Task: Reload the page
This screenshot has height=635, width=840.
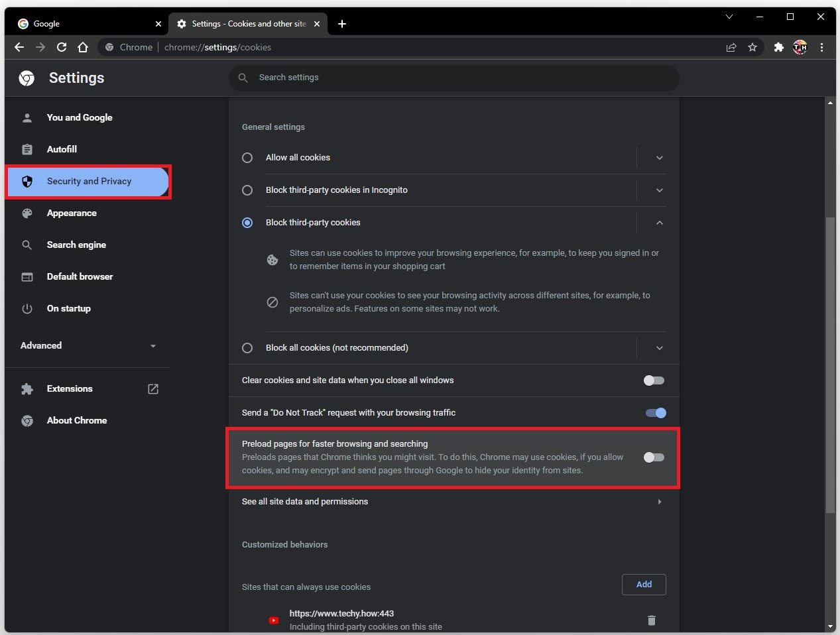Action: coord(62,47)
